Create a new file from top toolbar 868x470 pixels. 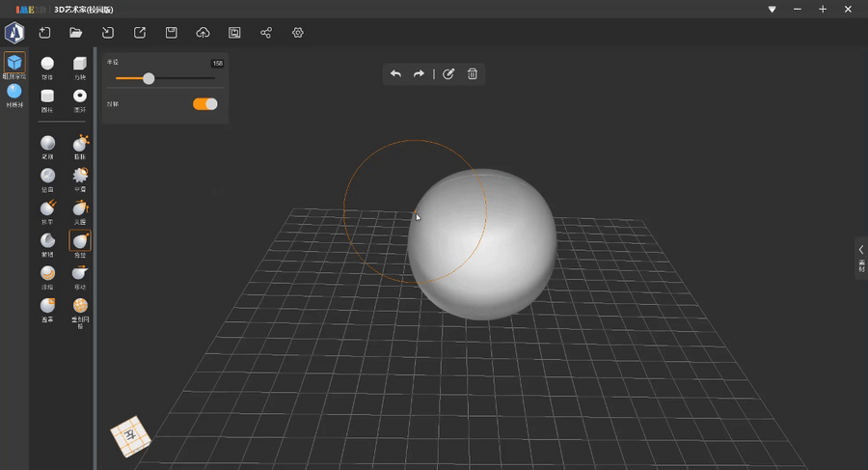pos(44,33)
